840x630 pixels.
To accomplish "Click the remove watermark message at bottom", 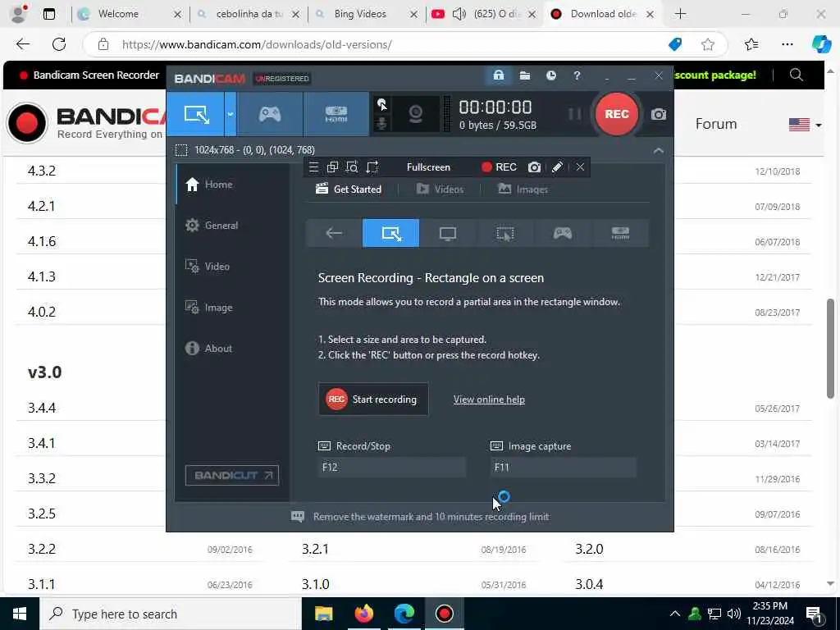I will [420, 517].
